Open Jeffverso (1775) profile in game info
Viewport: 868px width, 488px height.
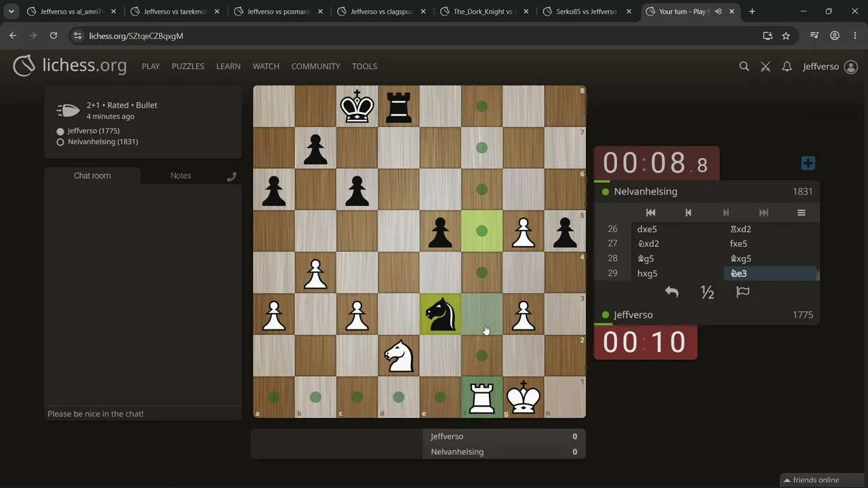click(94, 131)
